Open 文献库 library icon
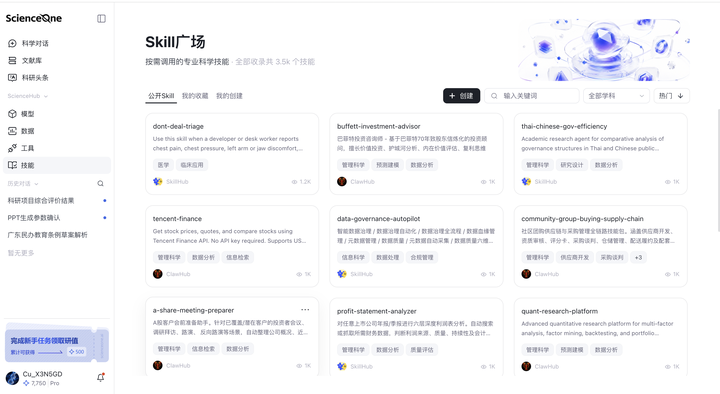Image resolution: width=720 pixels, height=394 pixels. (x=12, y=60)
